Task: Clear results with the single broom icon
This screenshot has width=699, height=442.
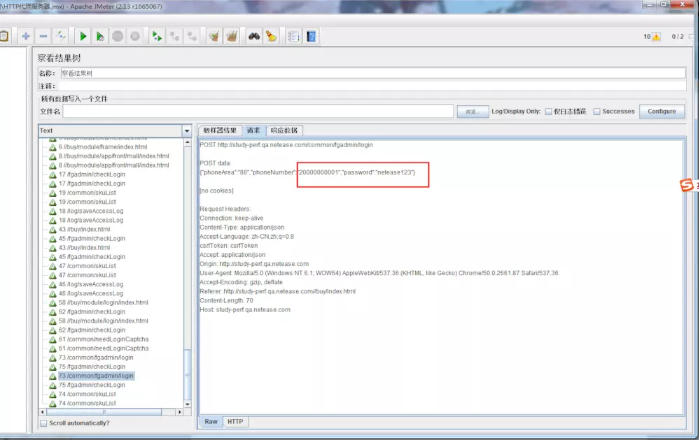Action: (214, 36)
